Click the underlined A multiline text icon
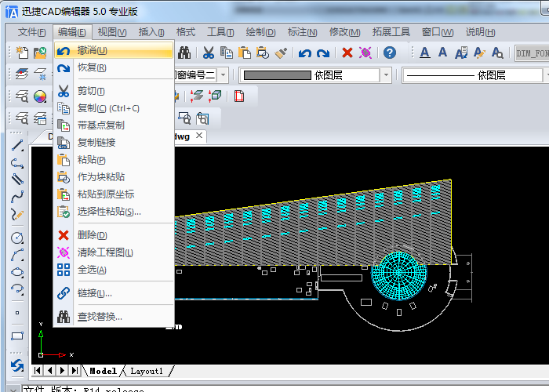The image size is (549, 392). pyautogui.click(x=425, y=53)
